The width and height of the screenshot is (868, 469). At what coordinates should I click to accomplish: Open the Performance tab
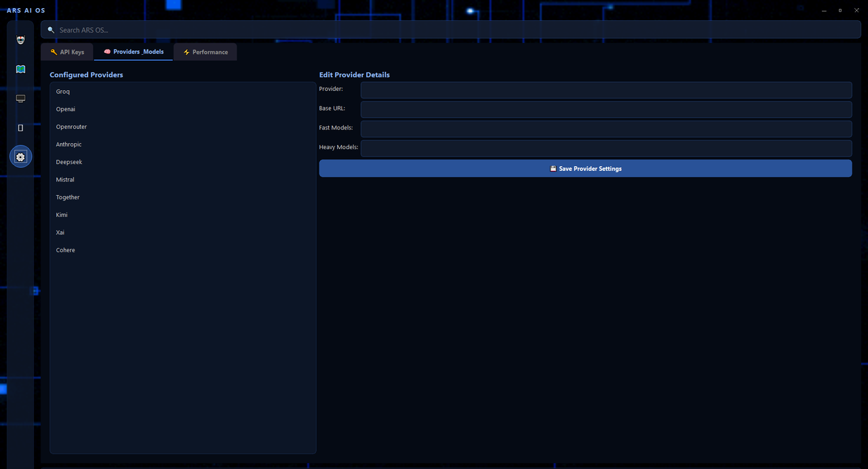(205, 52)
